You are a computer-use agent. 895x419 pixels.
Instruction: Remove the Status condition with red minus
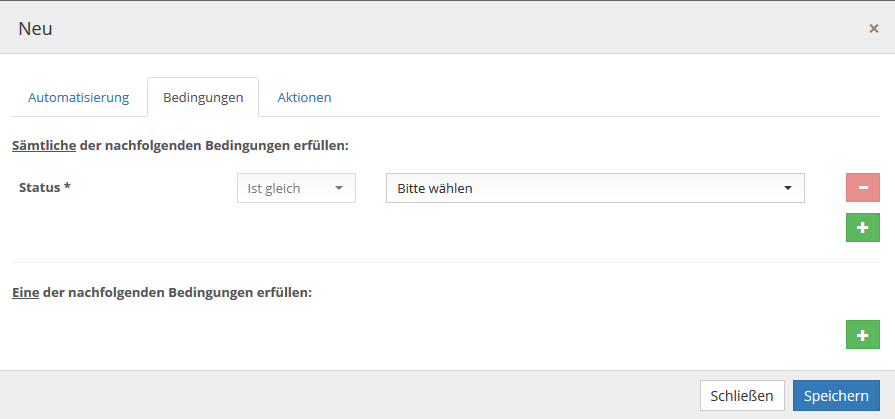(x=862, y=188)
